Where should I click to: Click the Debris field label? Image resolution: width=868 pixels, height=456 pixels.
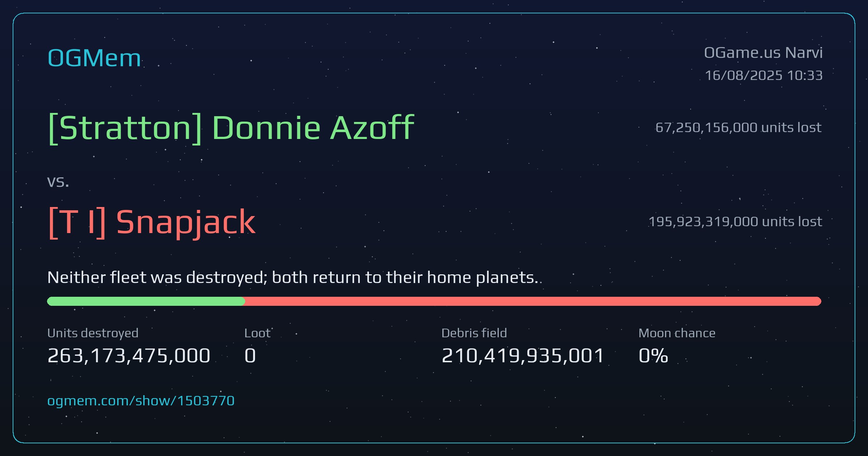click(x=474, y=333)
